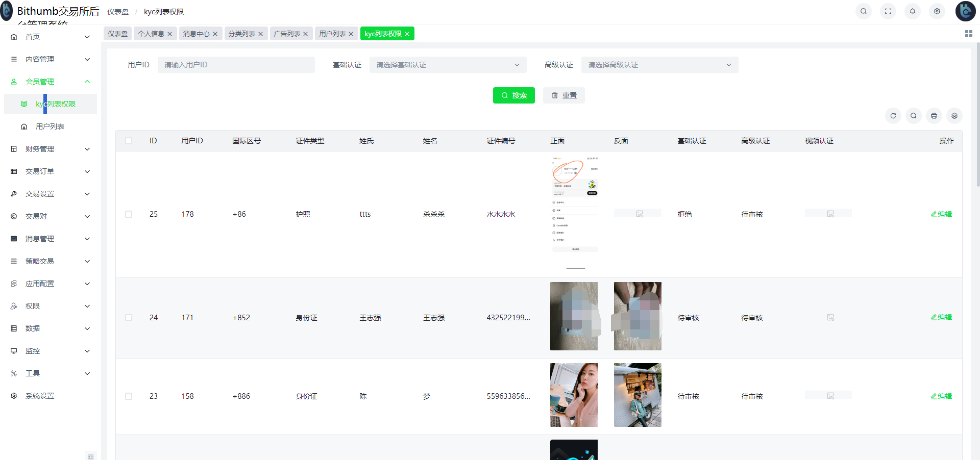Switch to the 用户列表 tab

332,34
